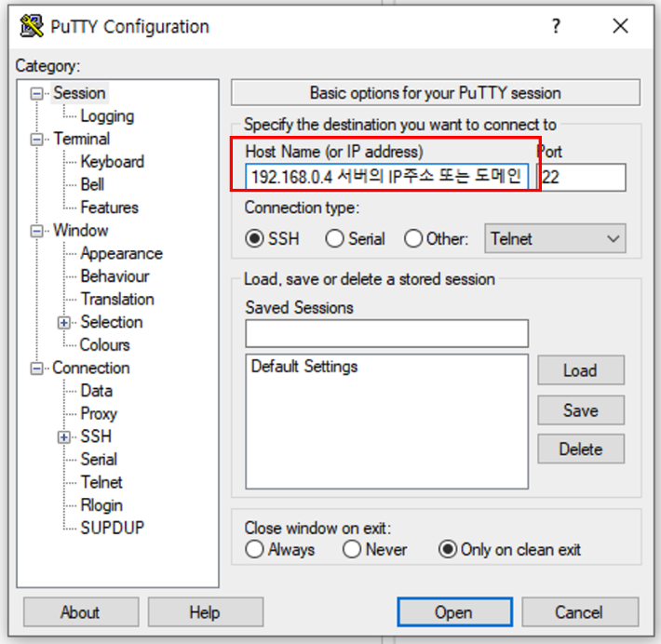The height and width of the screenshot is (644, 661).
Task: Collapse the Connection tree node
Action: (36, 369)
